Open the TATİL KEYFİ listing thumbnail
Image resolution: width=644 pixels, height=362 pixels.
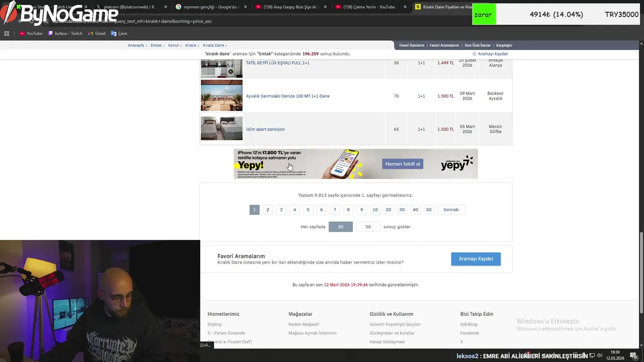[x=221, y=68]
